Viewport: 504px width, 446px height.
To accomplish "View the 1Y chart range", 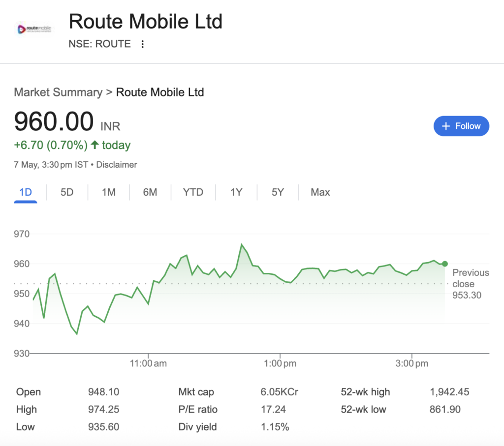I will (x=236, y=192).
